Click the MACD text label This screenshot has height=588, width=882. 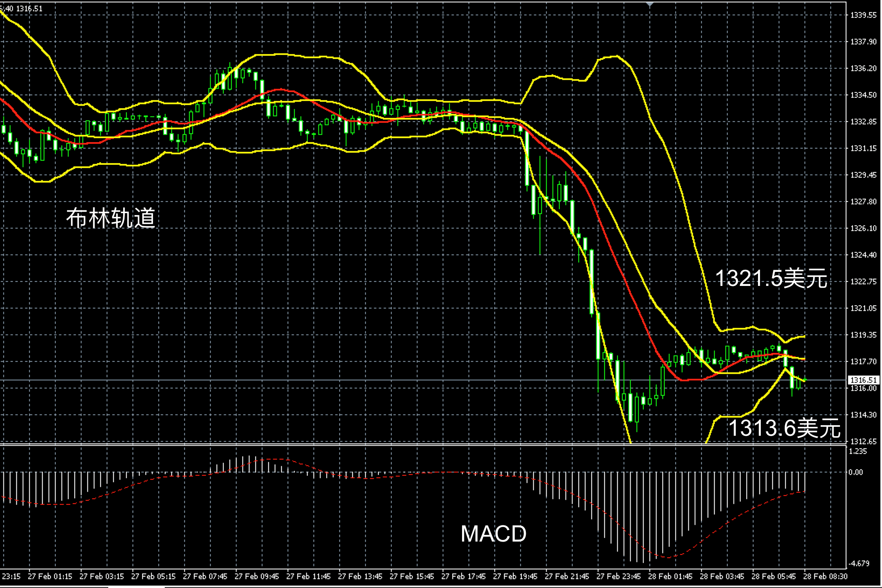coord(493,534)
